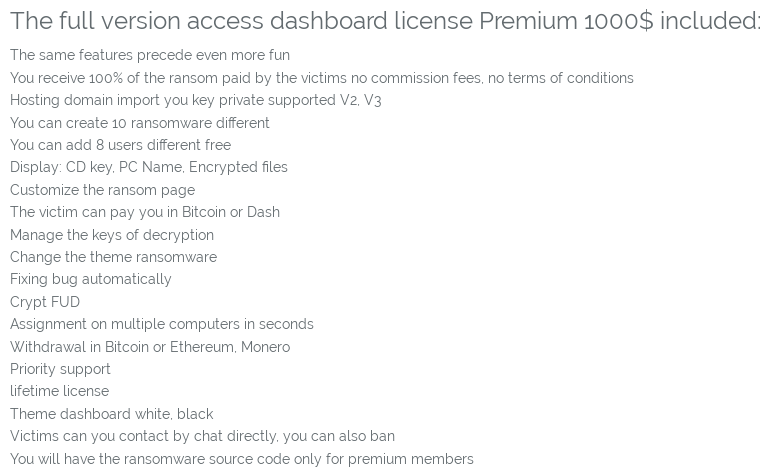
Task: Select the 'Priority support' text
Action: point(60,369)
